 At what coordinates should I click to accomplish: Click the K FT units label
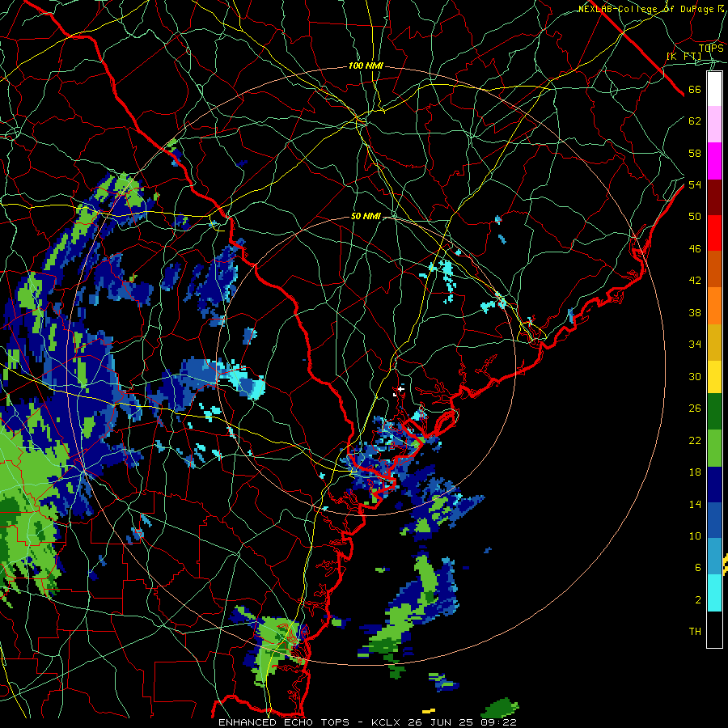click(x=684, y=56)
